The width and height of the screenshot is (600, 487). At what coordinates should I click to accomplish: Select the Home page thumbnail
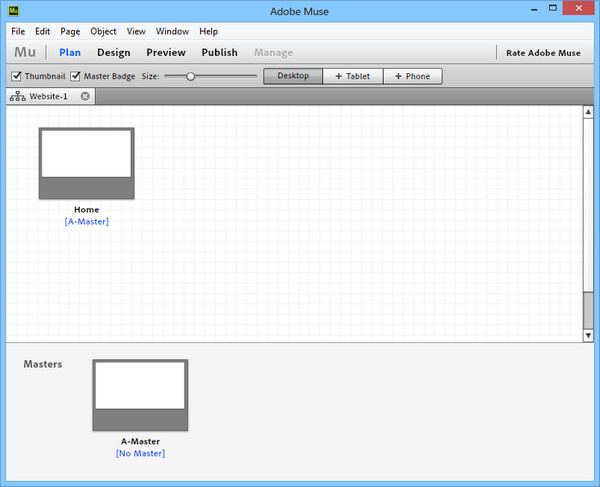[86, 163]
